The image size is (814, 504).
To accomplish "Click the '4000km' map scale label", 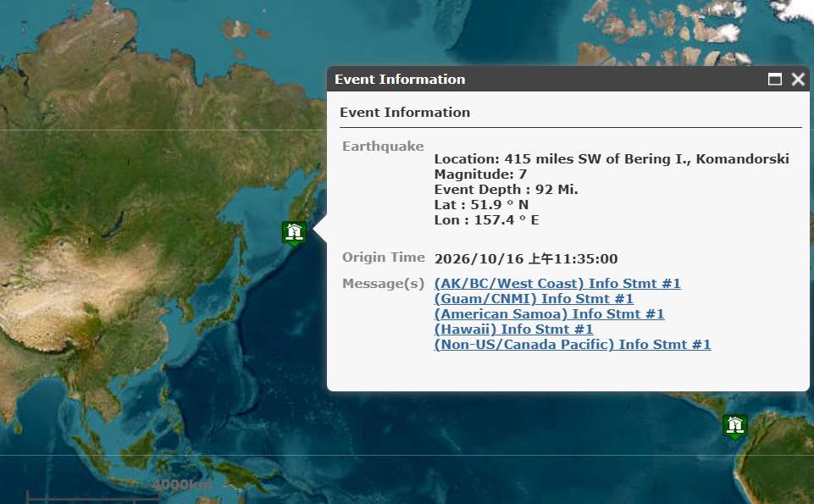I will [x=181, y=485].
